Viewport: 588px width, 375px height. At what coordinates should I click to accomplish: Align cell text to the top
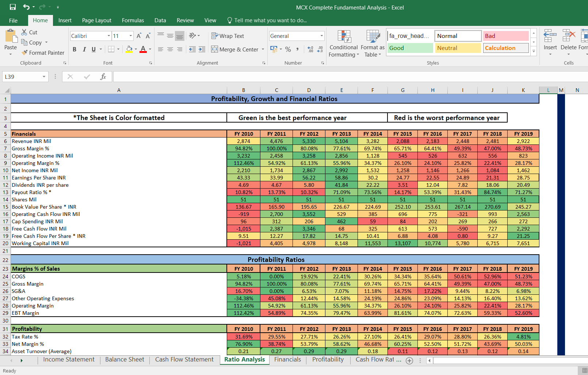pos(160,36)
